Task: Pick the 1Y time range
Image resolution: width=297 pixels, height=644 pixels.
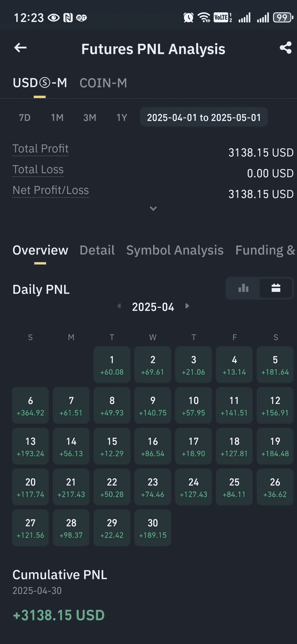Action: pyautogui.click(x=122, y=118)
